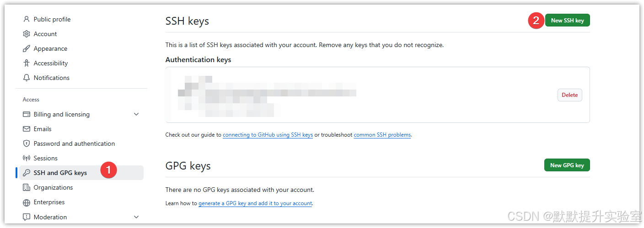Screen dimensions: 644x228
Task: Click the Password and authentication shield icon
Action: pyautogui.click(x=27, y=143)
